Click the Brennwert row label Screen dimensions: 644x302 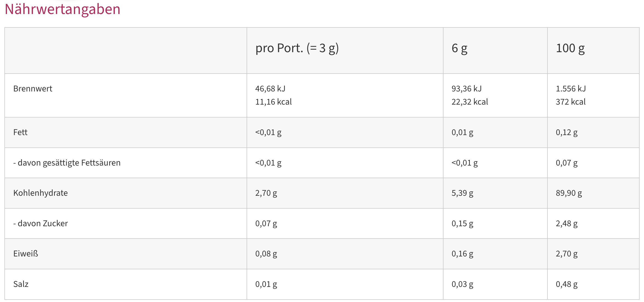point(33,89)
